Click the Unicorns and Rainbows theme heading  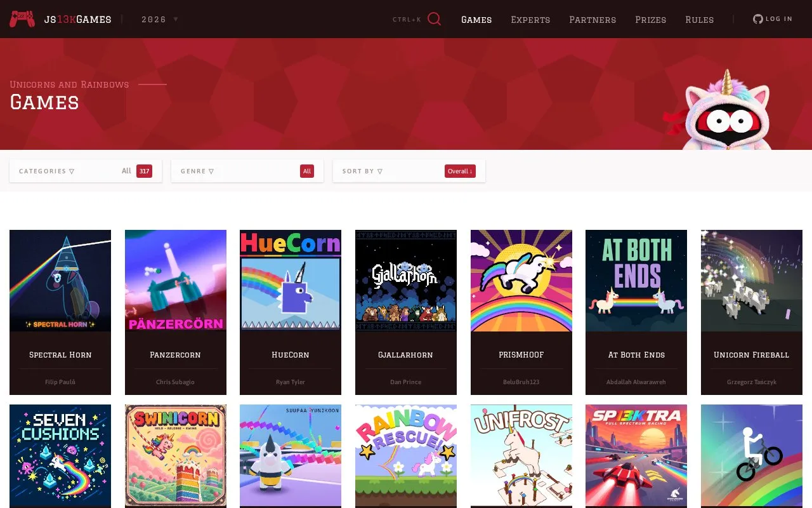click(69, 84)
